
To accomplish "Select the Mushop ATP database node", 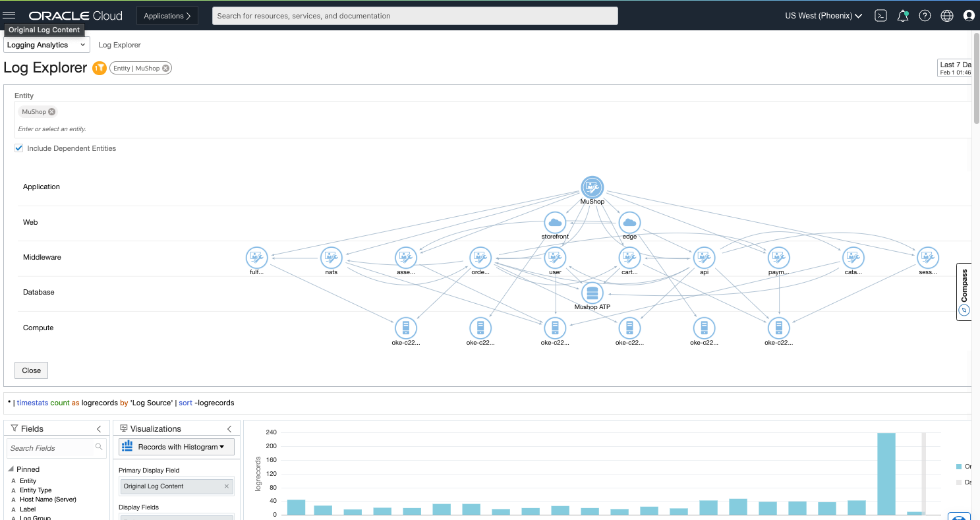I will (592, 293).
